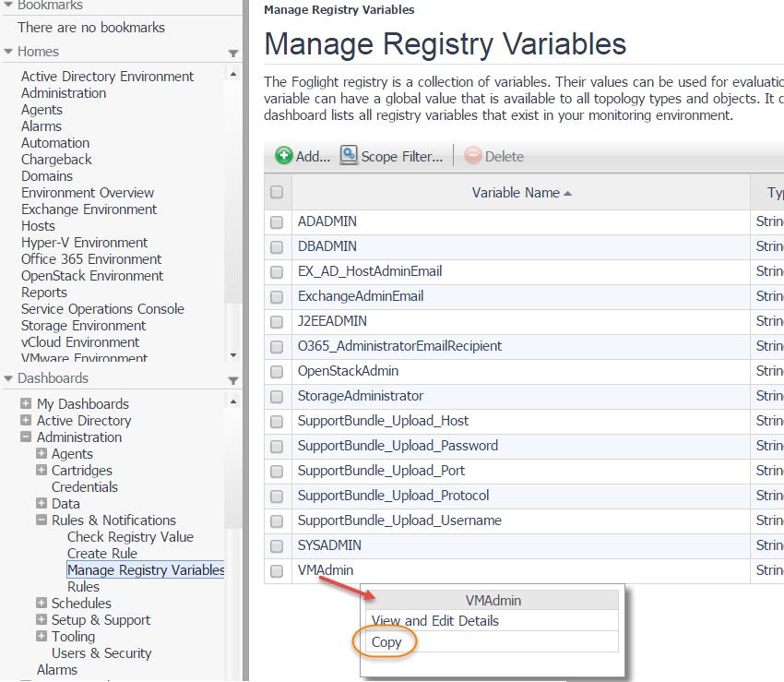Click the red Delete icon
Viewport: 784px width, 682px height.
(x=473, y=157)
